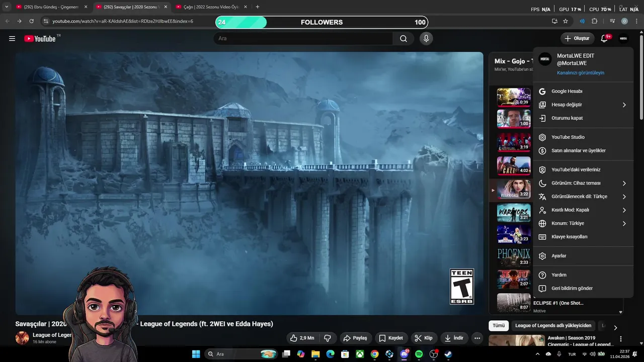Open more actions three-dot menu under the video
The width and height of the screenshot is (644, 362).
click(x=477, y=338)
